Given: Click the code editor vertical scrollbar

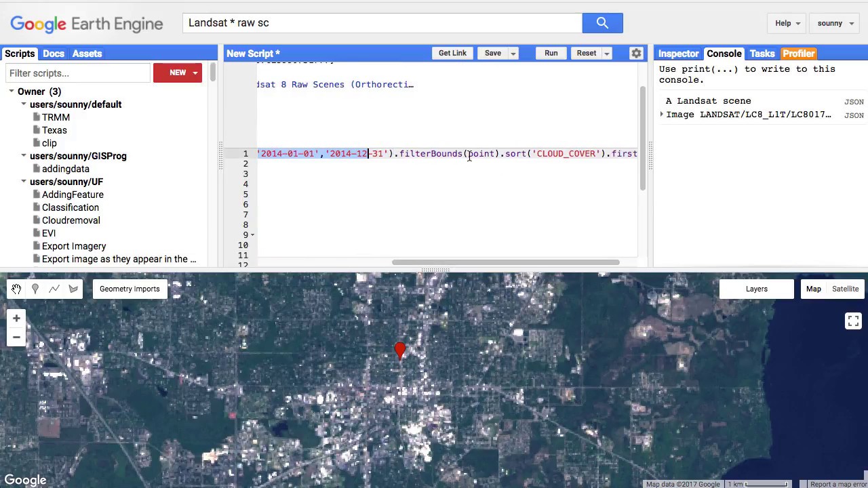Looking at the screenshot, I should pyautogui.click(x=642, y=138).
